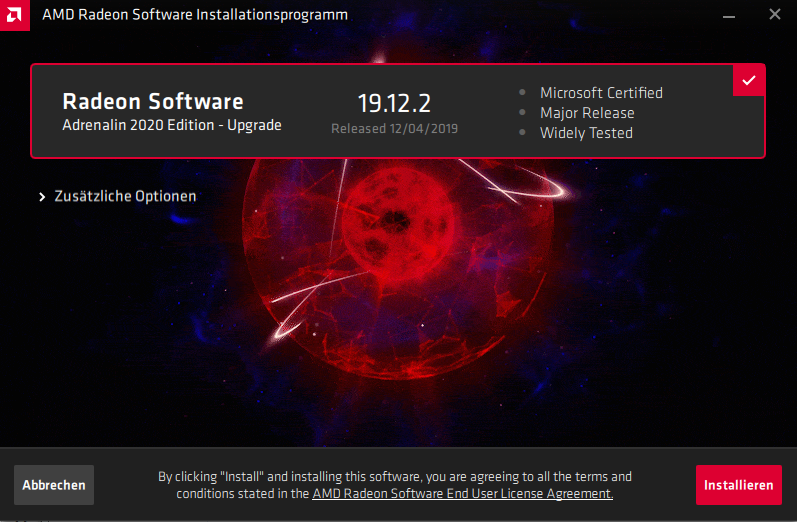The image size is (797, 522).
Task: Click the Major Release entry
Action: 587,113
